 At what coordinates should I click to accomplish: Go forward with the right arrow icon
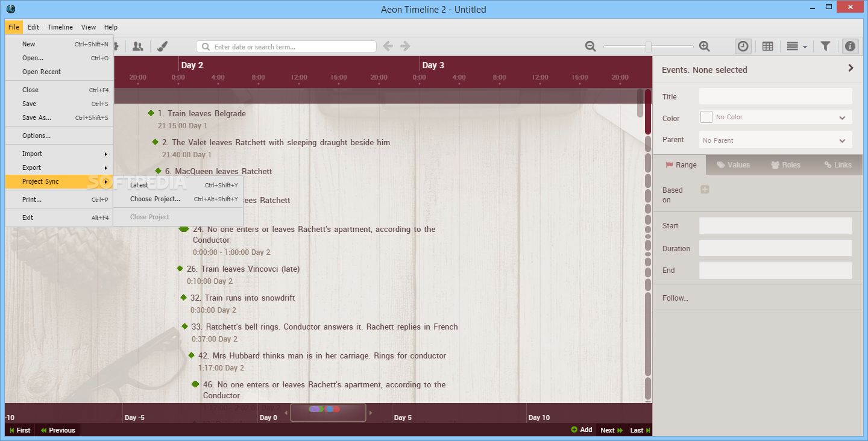[x=405, y=46]
